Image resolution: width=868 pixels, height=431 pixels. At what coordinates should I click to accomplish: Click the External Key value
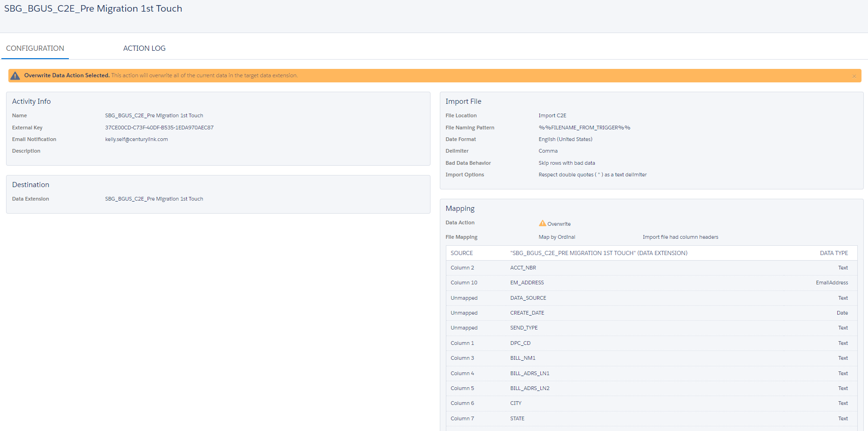[x=159, y=127]
